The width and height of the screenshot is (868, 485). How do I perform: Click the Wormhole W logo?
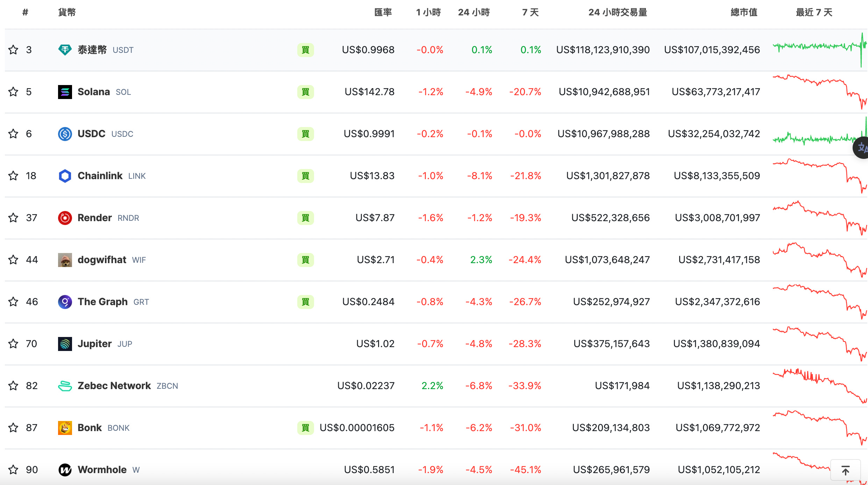[x=65, y=470]
